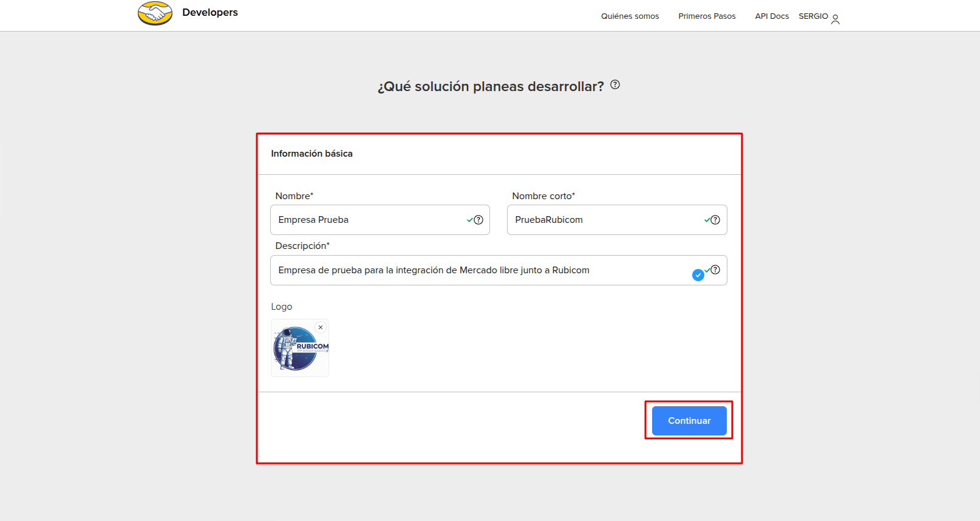
Task: Open the SERGIO account menu
Action: tap(813, 16)
